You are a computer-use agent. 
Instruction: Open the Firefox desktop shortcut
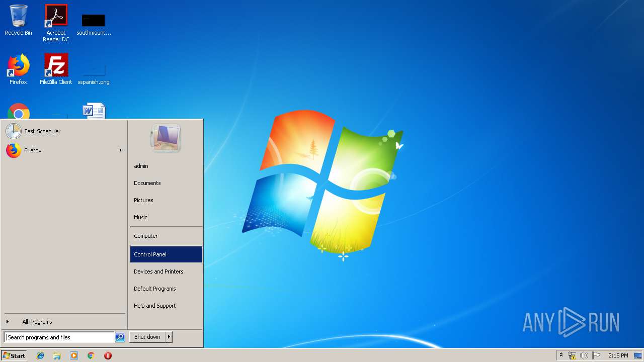tap(18, 69)
